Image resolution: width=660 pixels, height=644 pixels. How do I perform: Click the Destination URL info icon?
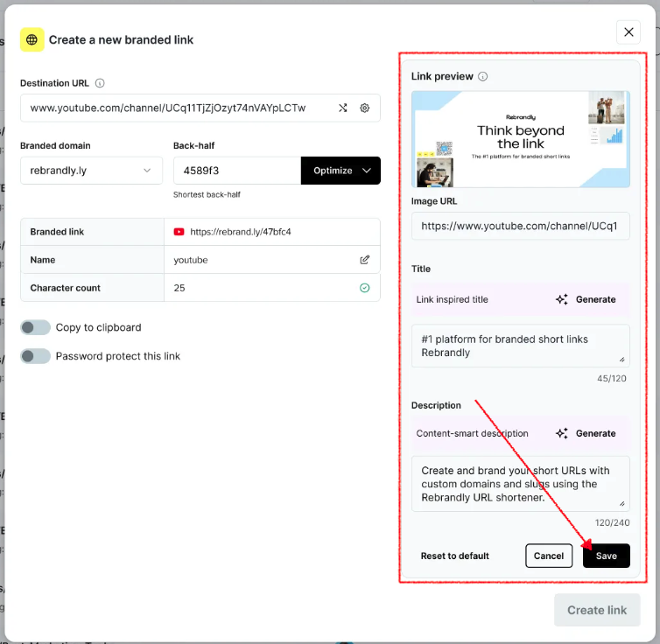[x=100, y=83]
